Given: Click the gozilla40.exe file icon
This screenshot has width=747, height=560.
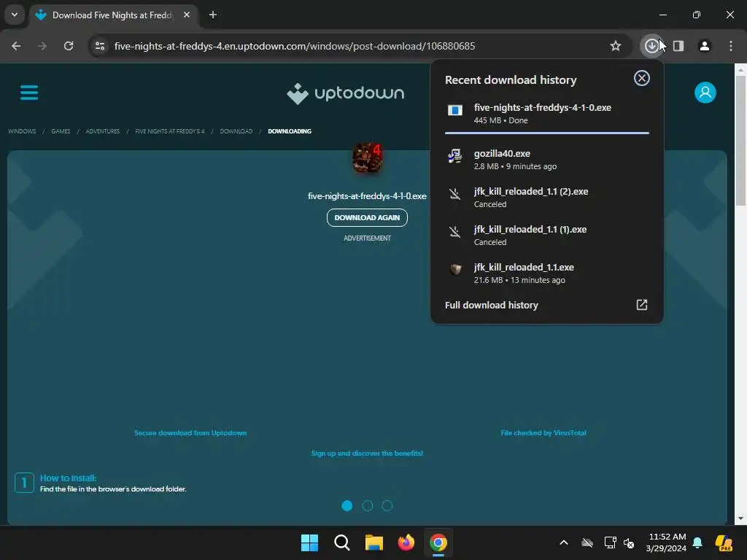Looking at the screenshot, I should pyautogui.click(x=455, y=156).
